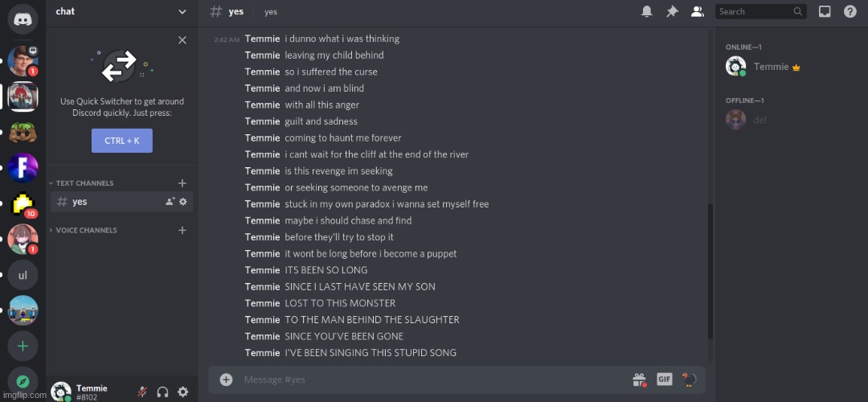The height and width of the screenshot is (402, 868).
Task: Toggle microphone mute
Action: click(x=142, y=392)
